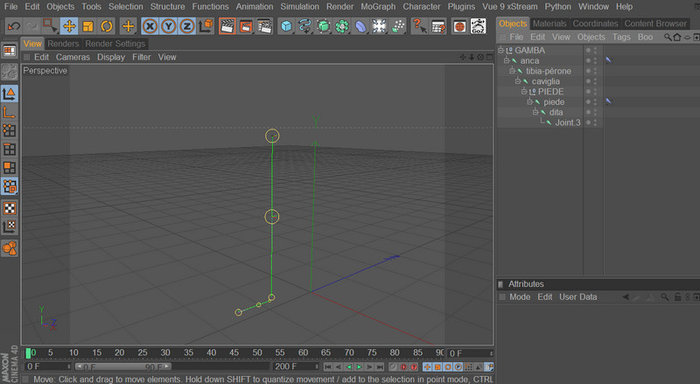Viewport: 700px width, 384px height.
Task: Open the particle emitter icon
Action: 398,26
